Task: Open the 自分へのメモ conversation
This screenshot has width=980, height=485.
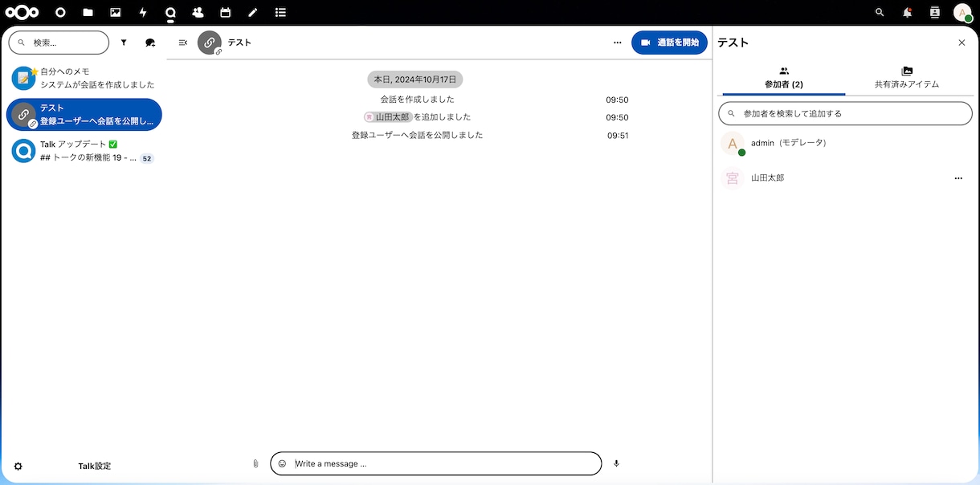Action: coord(84,78)
